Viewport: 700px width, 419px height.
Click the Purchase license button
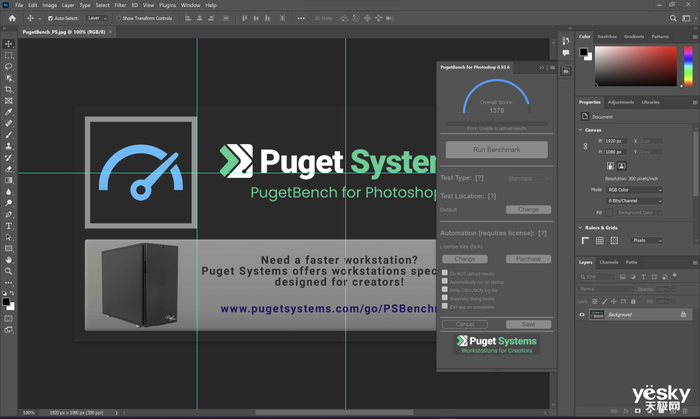click(x=528, y=259)
